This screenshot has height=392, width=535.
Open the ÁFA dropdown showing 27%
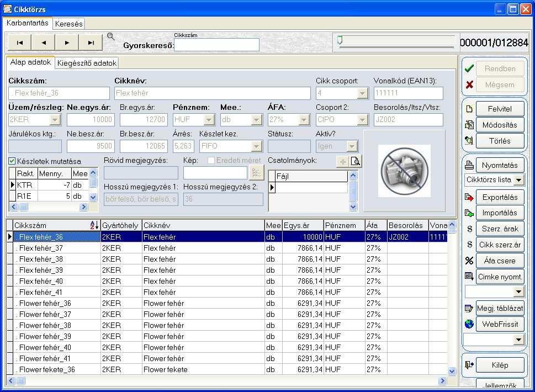pos(304,119)
